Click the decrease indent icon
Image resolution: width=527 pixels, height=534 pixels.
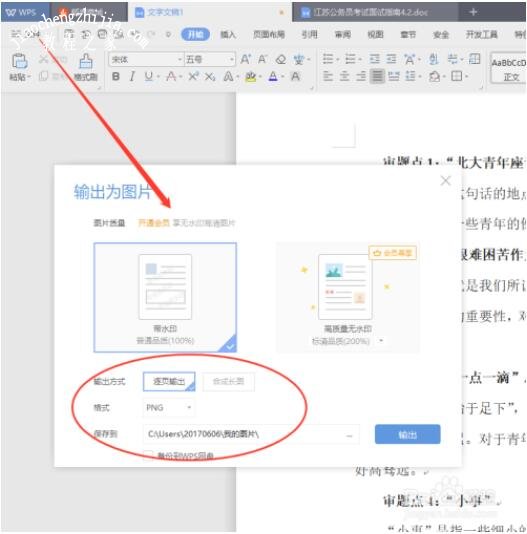point(374,59)
